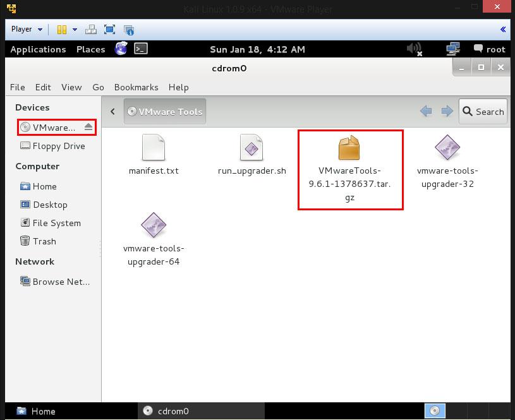Open the Applications menu in top panel

[x=38, y=49]
